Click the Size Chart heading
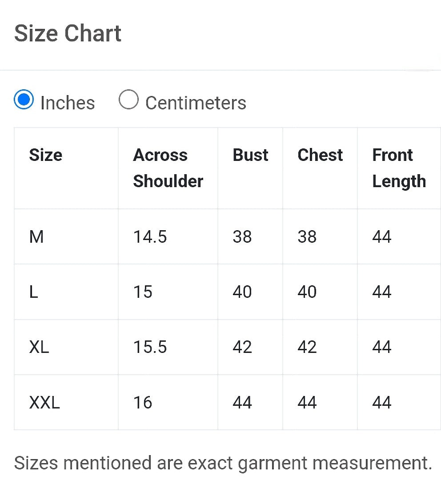The image size is (441, 504). [68, 33]
